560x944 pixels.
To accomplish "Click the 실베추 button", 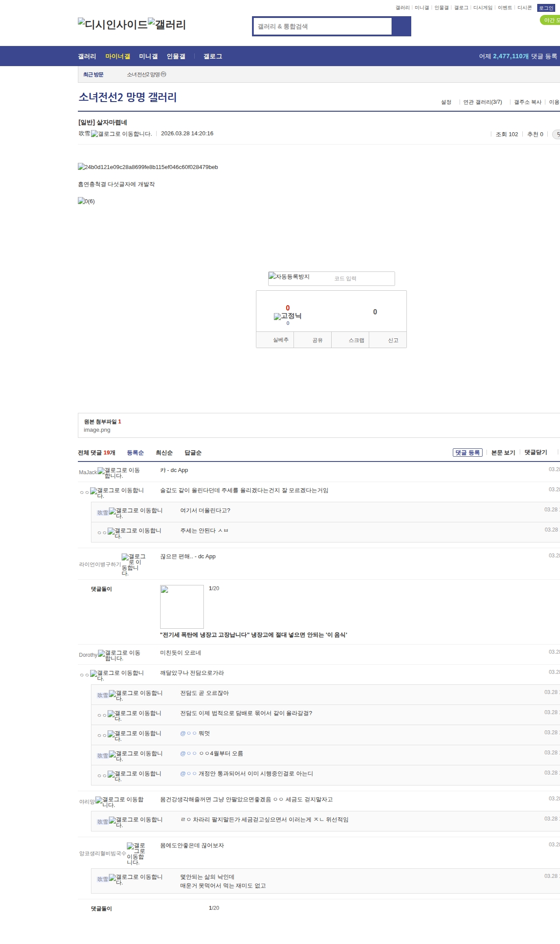I will 280,340.
